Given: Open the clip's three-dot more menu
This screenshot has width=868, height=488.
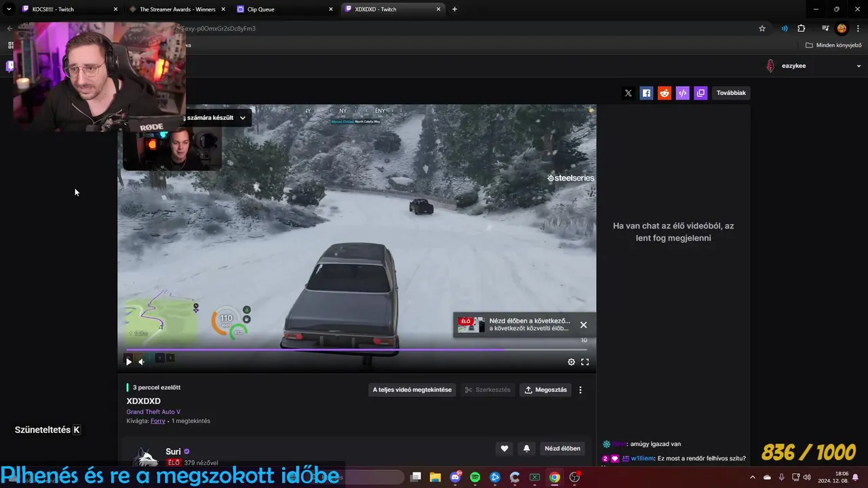Looking at the screenshot, I should pyautogui.click(x=580, y=390).
